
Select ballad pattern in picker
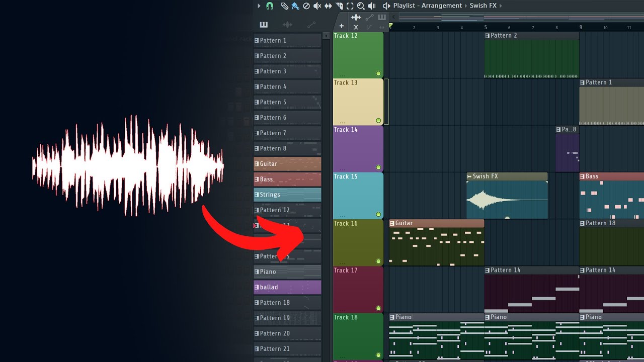click(x=287, y=287)
